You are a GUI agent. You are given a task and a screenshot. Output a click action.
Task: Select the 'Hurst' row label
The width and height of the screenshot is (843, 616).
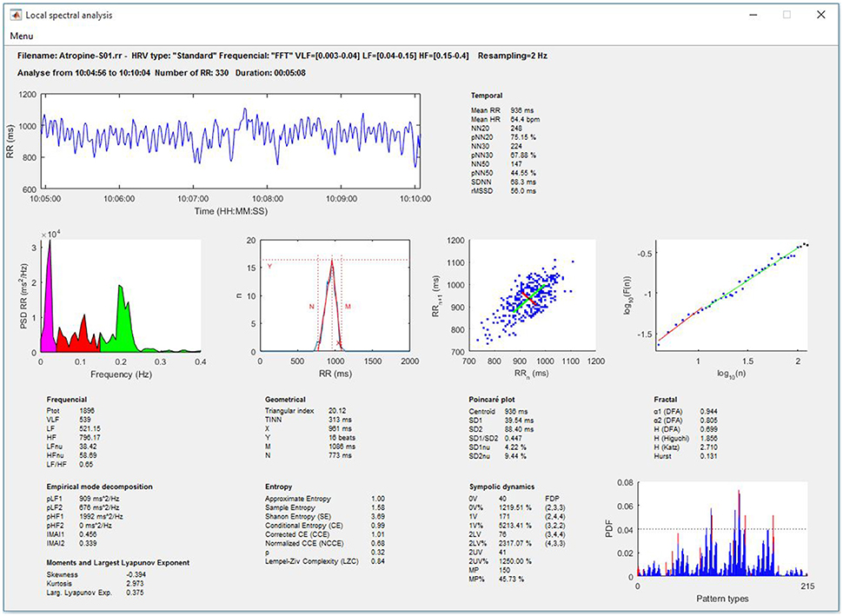[662, 456]
